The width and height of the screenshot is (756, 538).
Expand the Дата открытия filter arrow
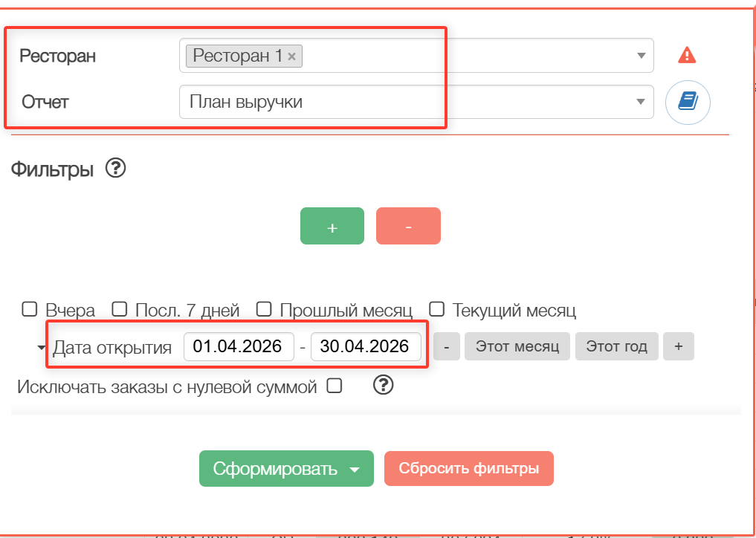point(42,348)
